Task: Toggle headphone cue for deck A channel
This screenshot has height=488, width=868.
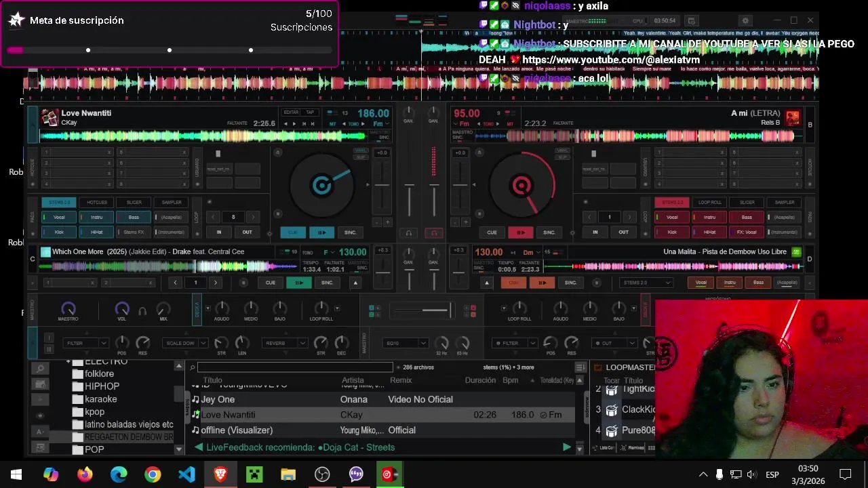Action: pyautogui.click(x=408, y=233)
